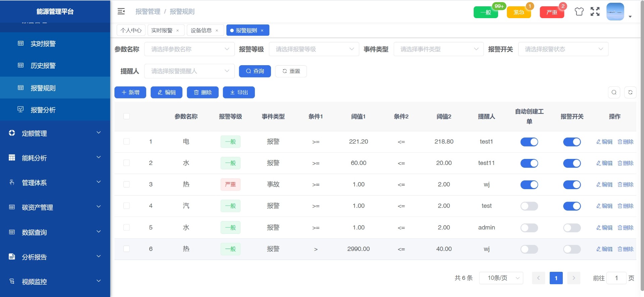Click the table refresh icon
Image resolution: width=644 pixels, height=297 pixels.
(630, 92)
